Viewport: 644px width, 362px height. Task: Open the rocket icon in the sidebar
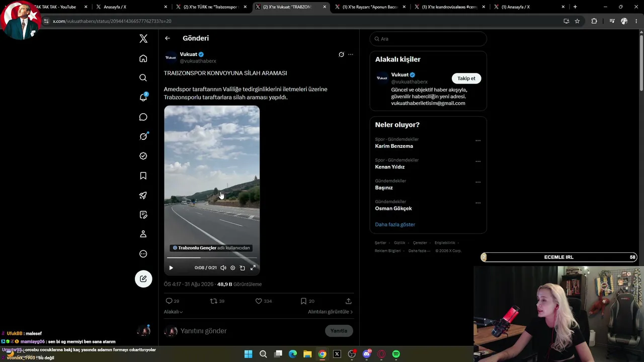(143, 195)
